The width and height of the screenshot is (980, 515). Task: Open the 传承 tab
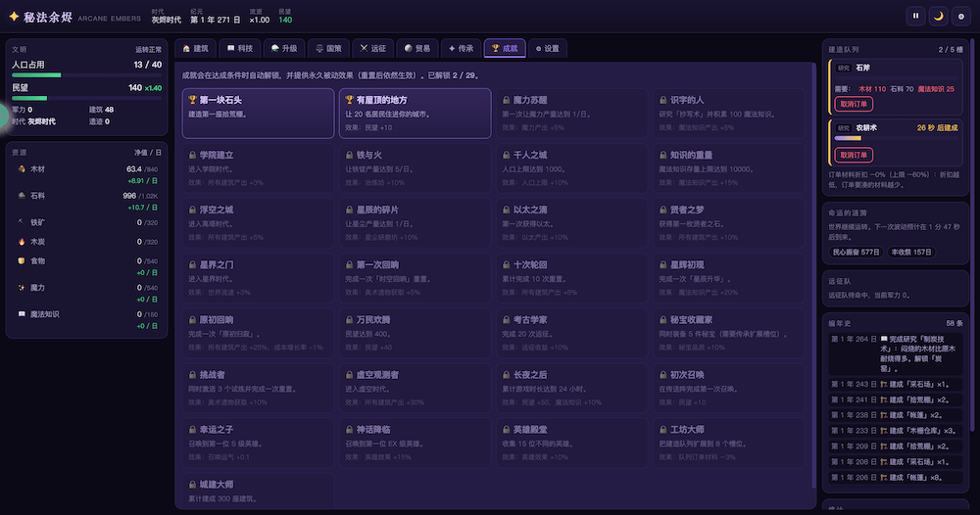tap(462, 48)
